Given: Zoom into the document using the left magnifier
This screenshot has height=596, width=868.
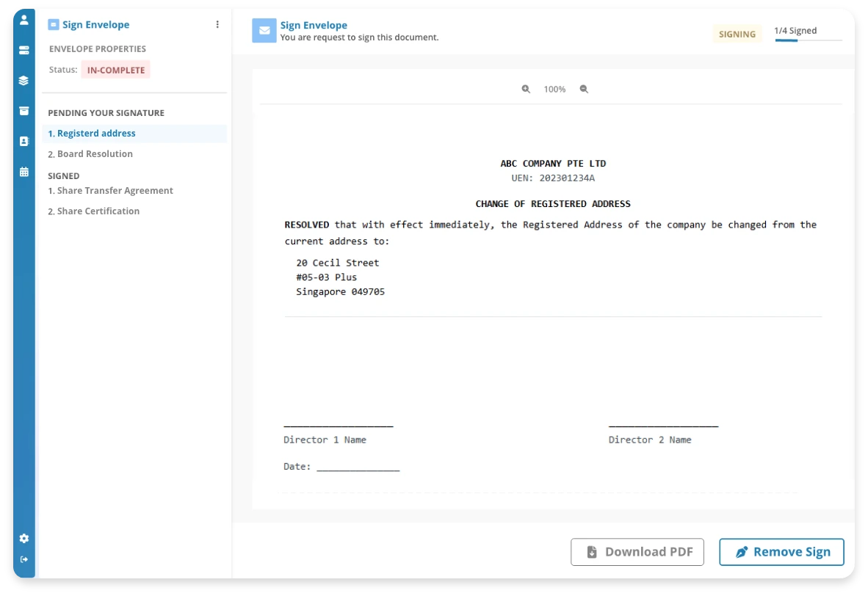Looking at the screenshot, I should pyautogui.click(x=526, y=89).
